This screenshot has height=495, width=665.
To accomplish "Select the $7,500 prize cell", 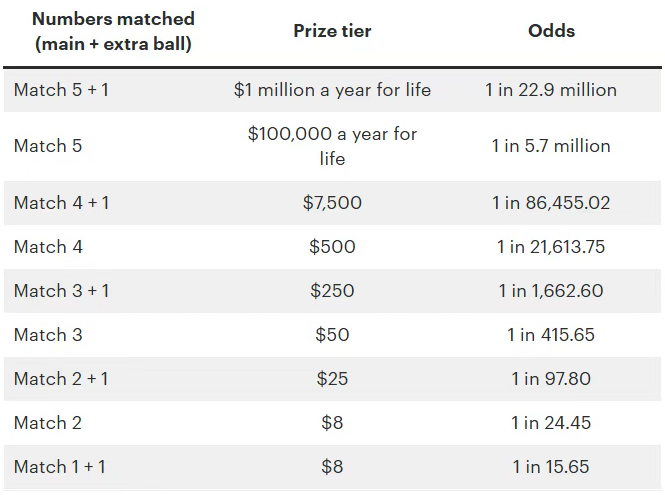I will pyautogui.click(x=332, y=203).
